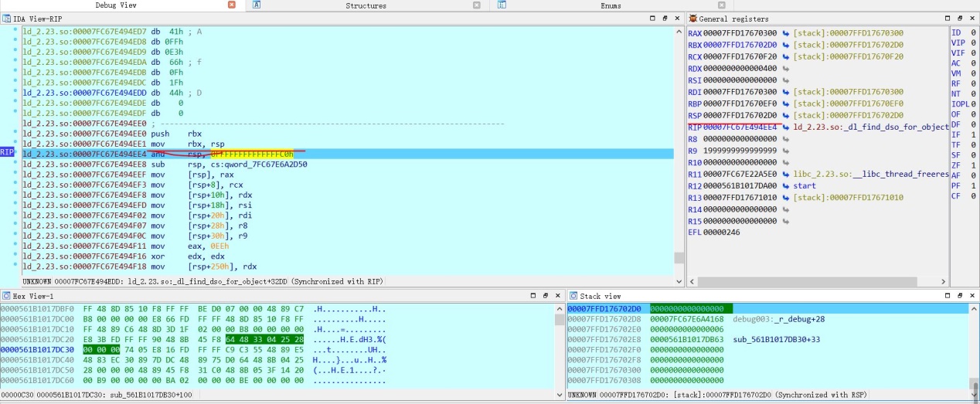Click the libc_2.23.so:__libc_thread_freeres reference
This screenshot has width=980, height=404.
coord(870,174)
